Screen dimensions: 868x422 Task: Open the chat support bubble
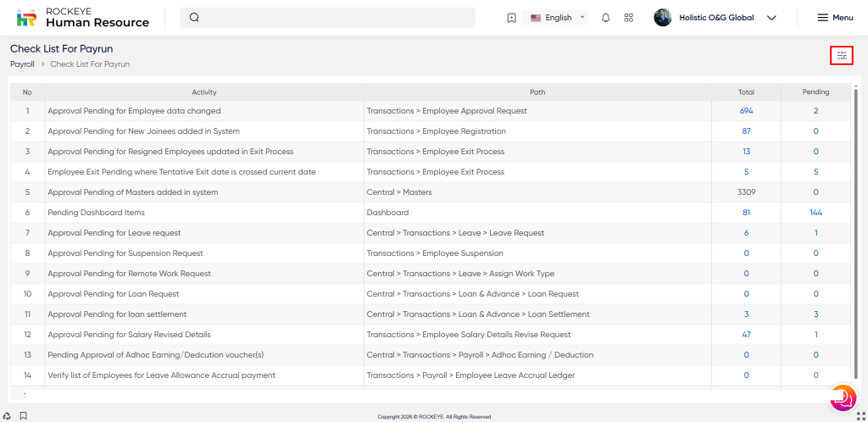(x=843, y=397)
